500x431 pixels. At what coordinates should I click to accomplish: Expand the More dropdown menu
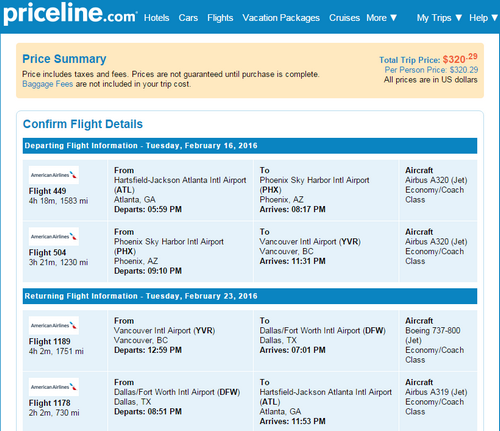(x=382, y=18)
